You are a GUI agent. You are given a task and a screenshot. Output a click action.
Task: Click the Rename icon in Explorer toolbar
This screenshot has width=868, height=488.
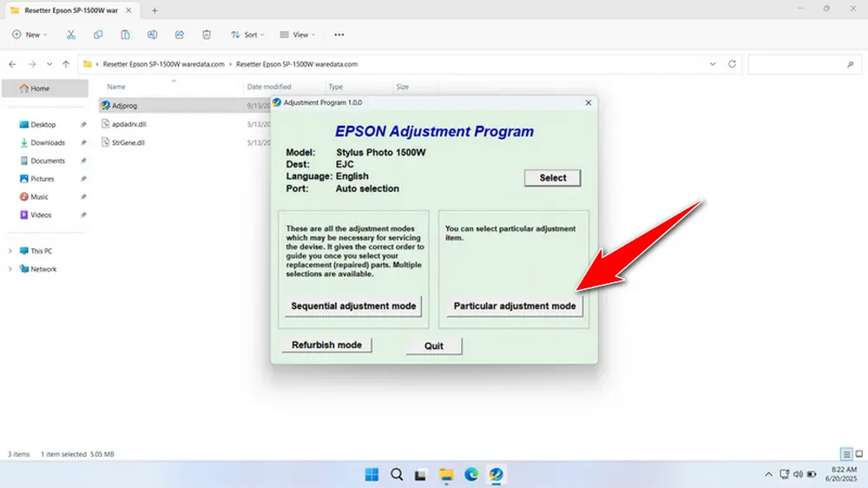(x=152, y=35)
